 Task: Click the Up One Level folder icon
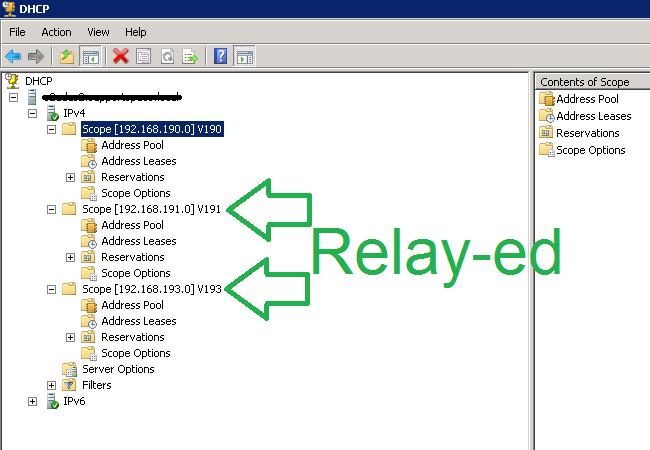[66, 56]
